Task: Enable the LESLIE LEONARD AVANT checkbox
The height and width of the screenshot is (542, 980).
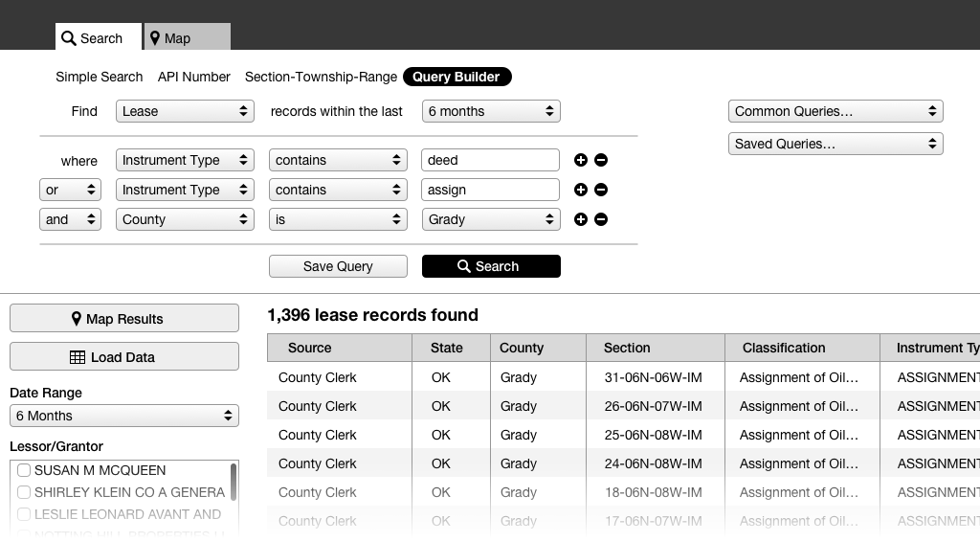Action: coord(24,514)
